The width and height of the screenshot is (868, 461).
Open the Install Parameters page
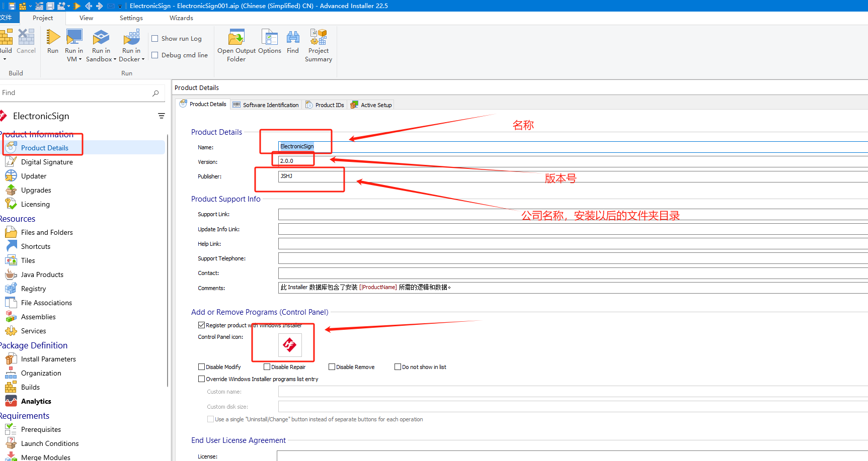click(x=48, y=359)
